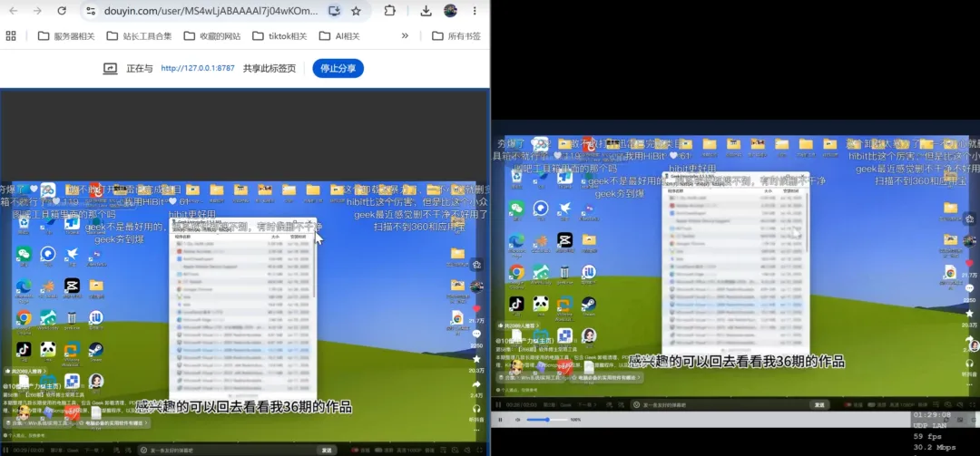Favorite with the star (20.3万) in the mirrored stream window
Screen dimensions: 980x456
click(970, 314)
